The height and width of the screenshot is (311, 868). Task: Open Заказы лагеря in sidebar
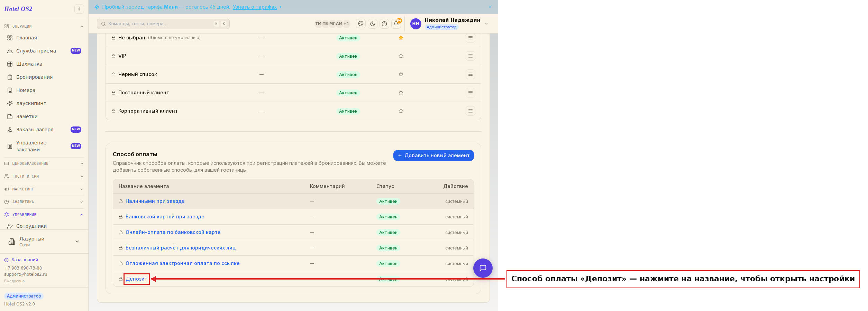click(44, 130)
